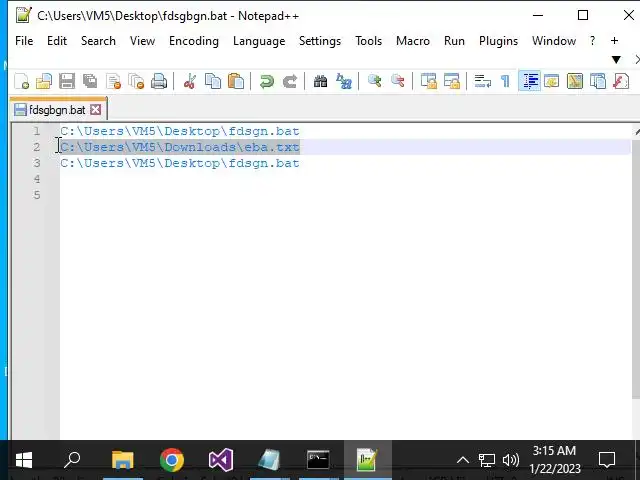
Task: Open the Tools menu
Action: tap(369, 41)
